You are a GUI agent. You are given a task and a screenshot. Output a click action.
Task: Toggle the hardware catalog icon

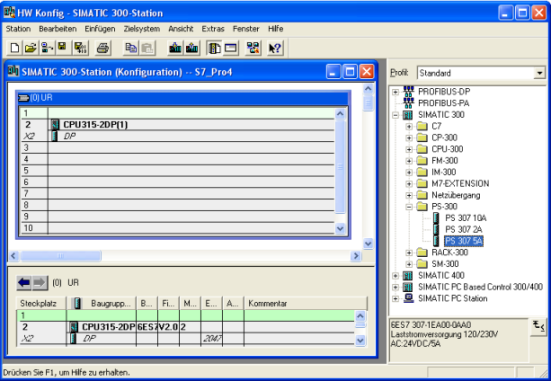[x=214, y=48]
